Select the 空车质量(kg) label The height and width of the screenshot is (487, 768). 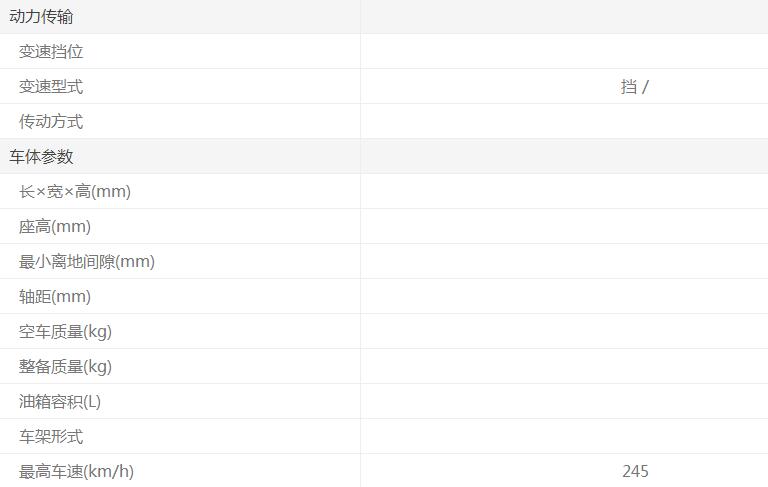point(65,332)
